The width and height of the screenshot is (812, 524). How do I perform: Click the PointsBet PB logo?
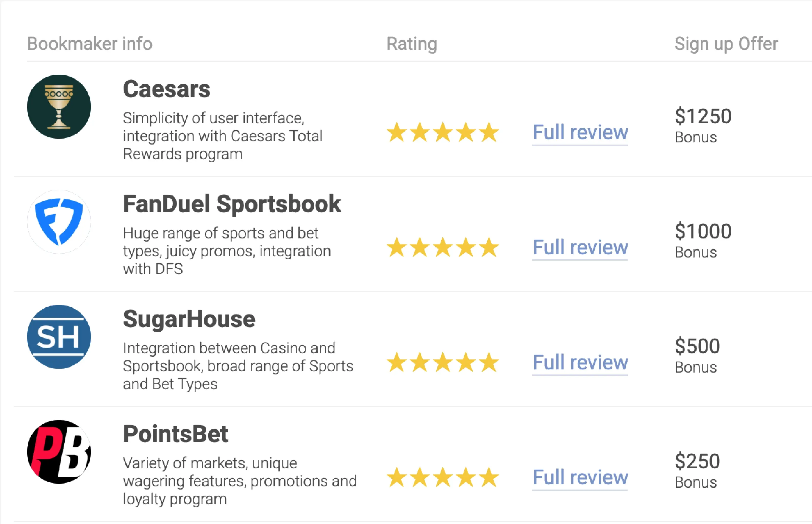[59, 452]
